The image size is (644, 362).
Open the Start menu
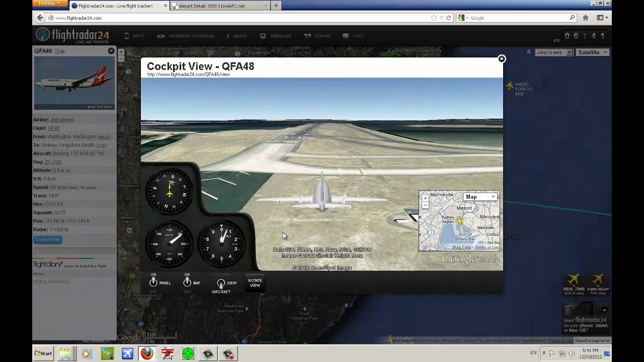pyautogui.click(x=44, y=353)
